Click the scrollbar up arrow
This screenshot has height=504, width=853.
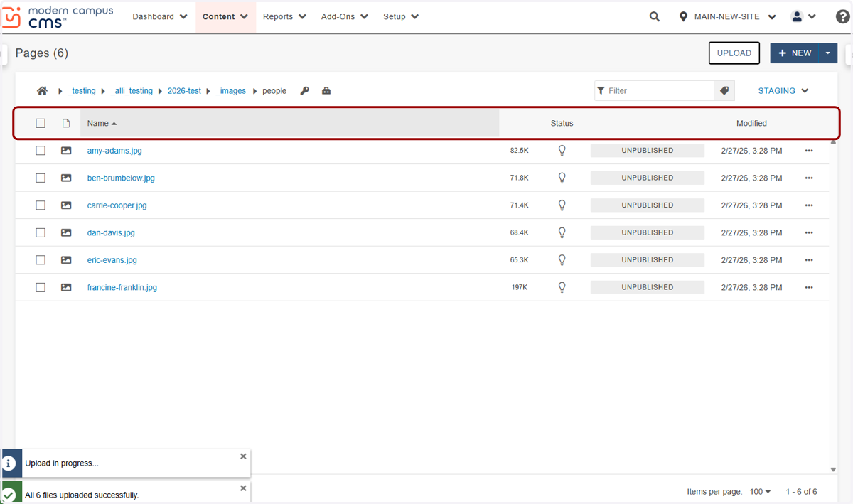(x=834, y=142)
